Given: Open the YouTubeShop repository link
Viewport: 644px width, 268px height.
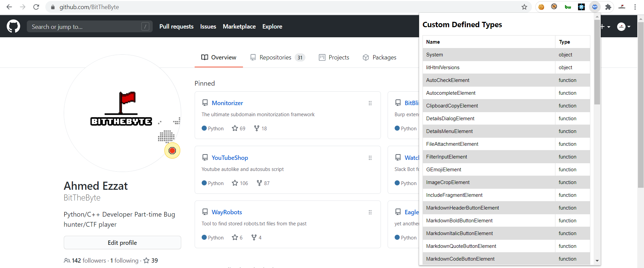Looking at the screenshot, I should (230, 158).
